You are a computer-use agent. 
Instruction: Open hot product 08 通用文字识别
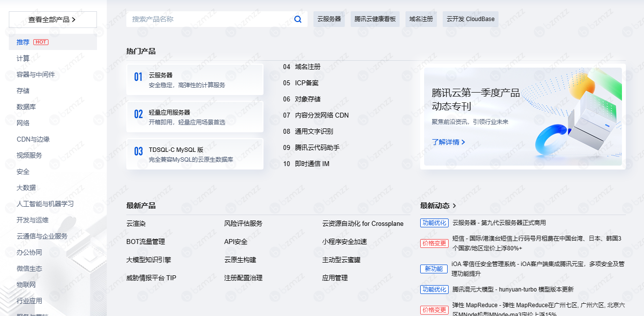[308, 131]
